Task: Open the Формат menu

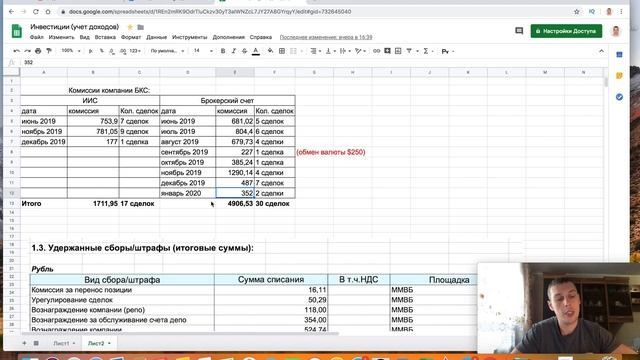Action: pos(131,37)
